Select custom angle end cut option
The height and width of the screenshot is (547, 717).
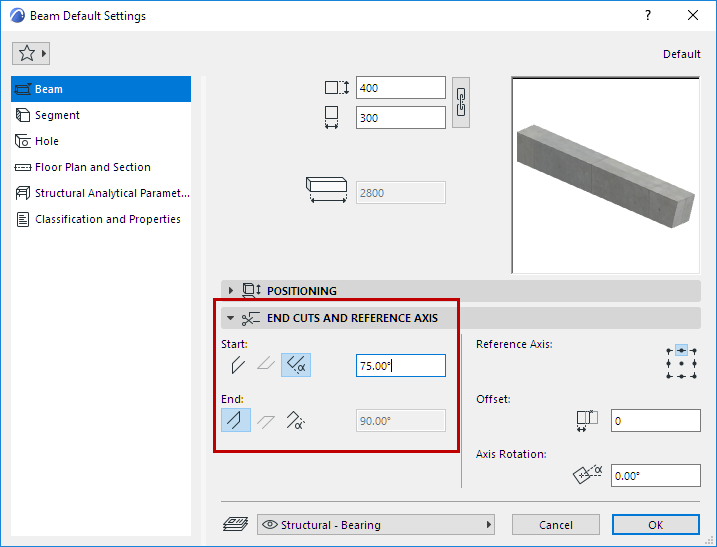295,420
